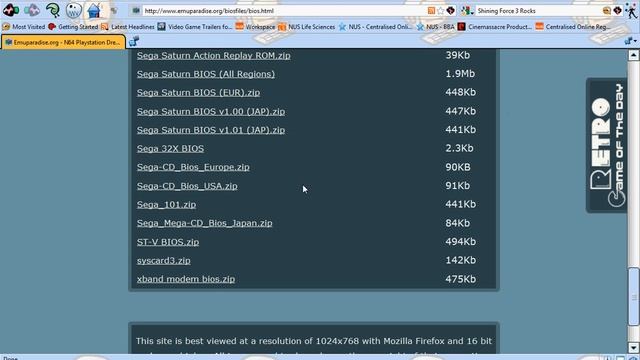Click the running figure activity icon
Image resolution: width=640 pixels, height=360 pixels.
[x=631, y=11]
